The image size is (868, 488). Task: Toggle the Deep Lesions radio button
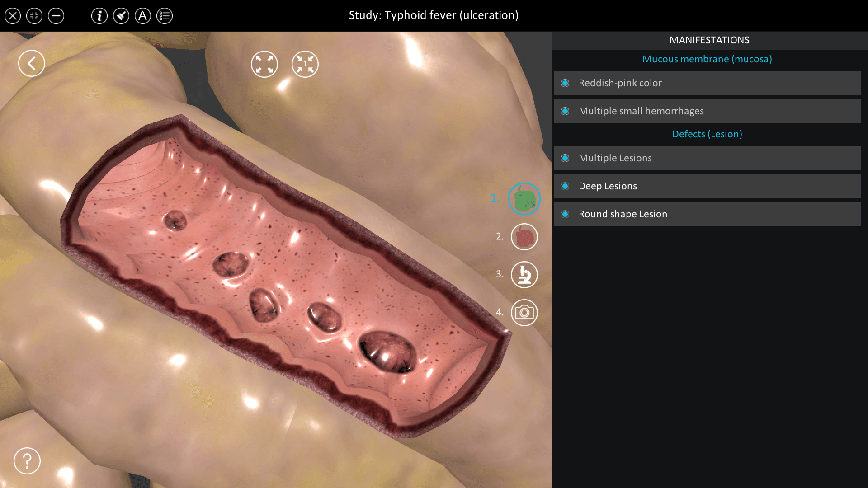click(x=565, y=186)
